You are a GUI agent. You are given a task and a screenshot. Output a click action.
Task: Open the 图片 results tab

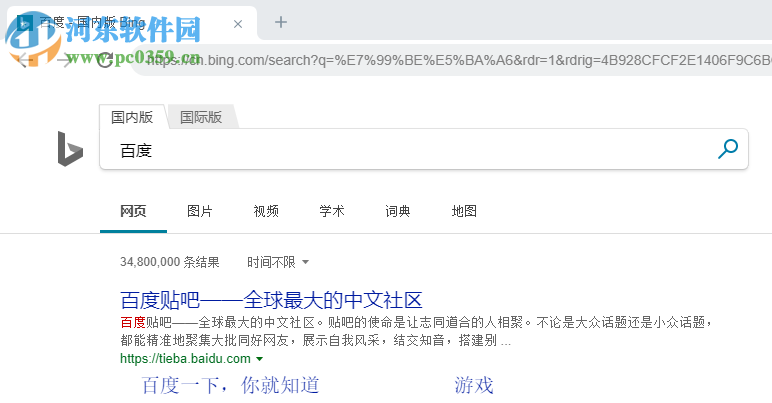pos(199,212)
